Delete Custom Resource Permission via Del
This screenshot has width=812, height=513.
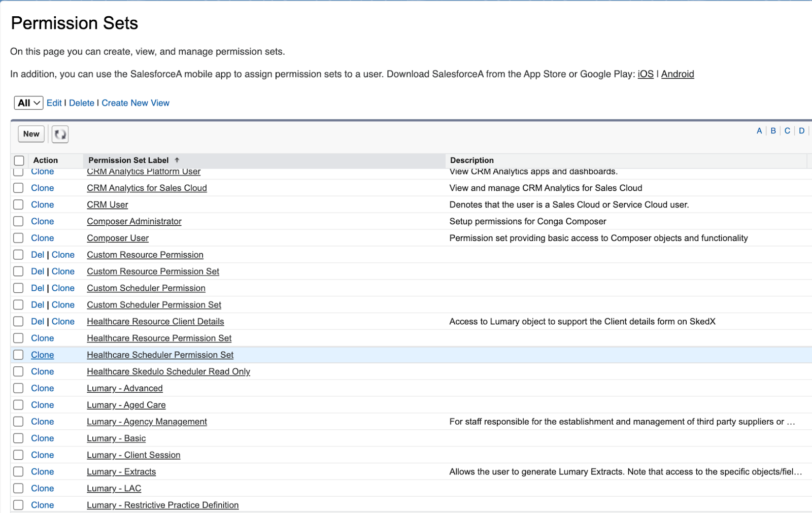(x=38, y=255)
